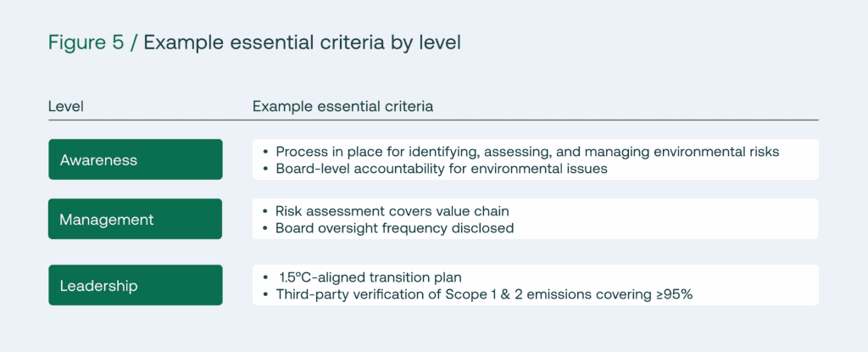Click the Management level box

coord(135,219)
